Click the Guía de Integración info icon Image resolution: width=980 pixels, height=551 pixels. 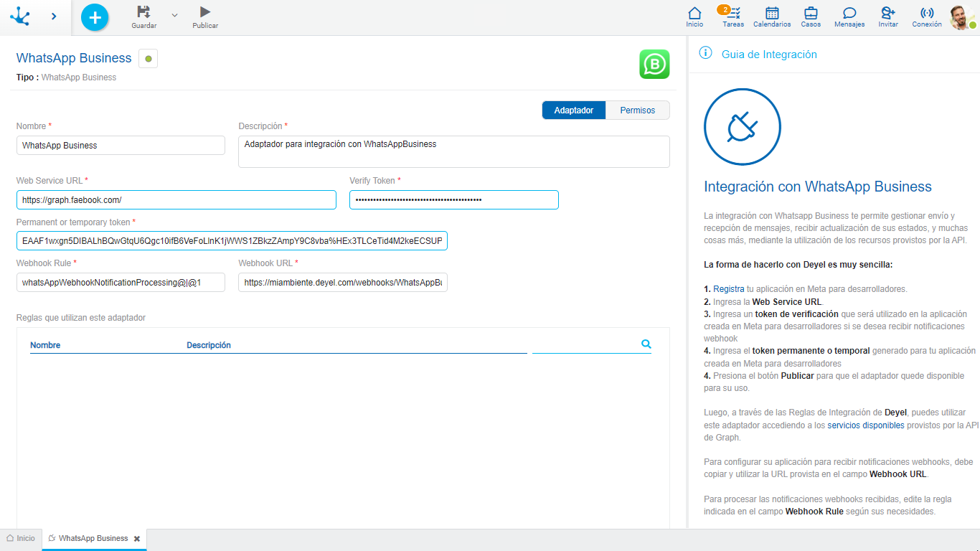click(x=705, y=53)
